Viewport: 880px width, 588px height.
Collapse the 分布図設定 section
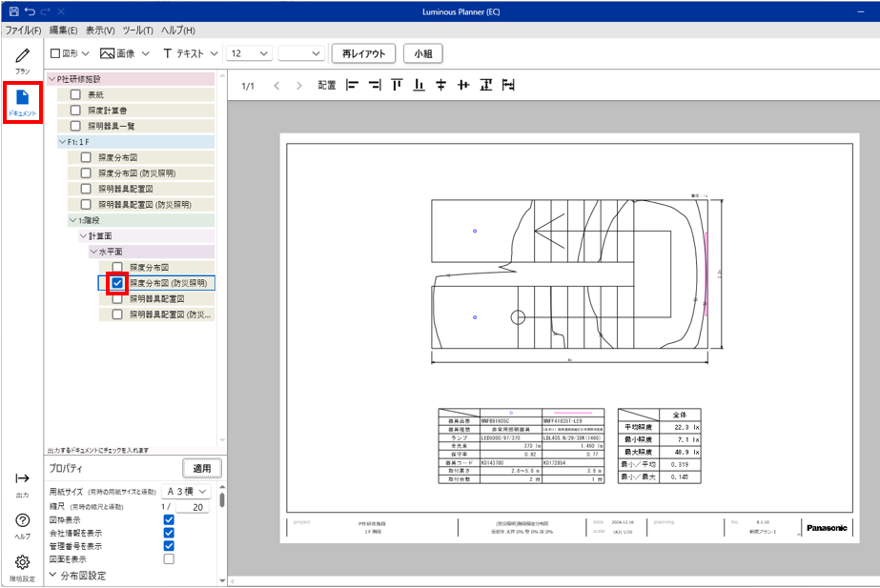tap(53, 576)
